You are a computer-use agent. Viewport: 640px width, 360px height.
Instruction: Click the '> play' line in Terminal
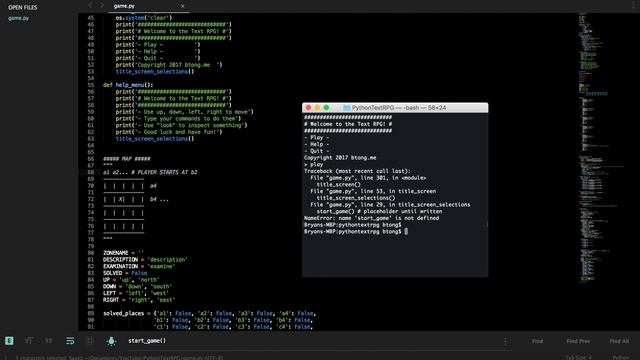[x=313, y=164]
